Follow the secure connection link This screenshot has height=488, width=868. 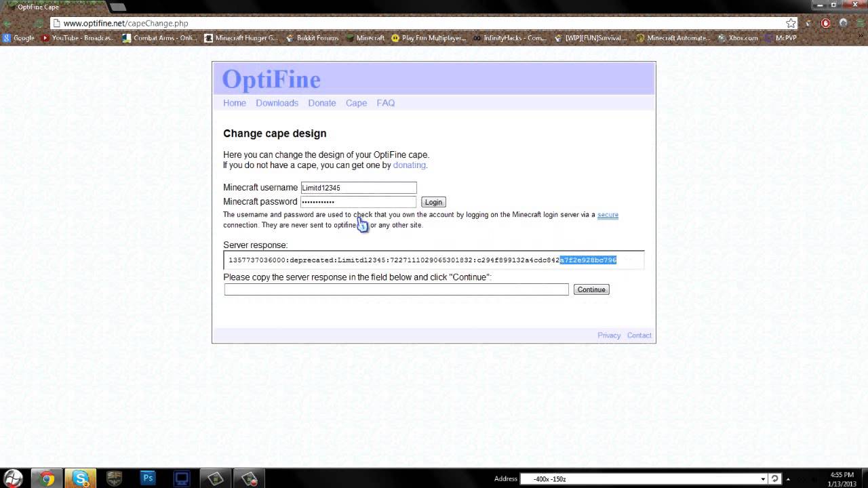(608, 215)
